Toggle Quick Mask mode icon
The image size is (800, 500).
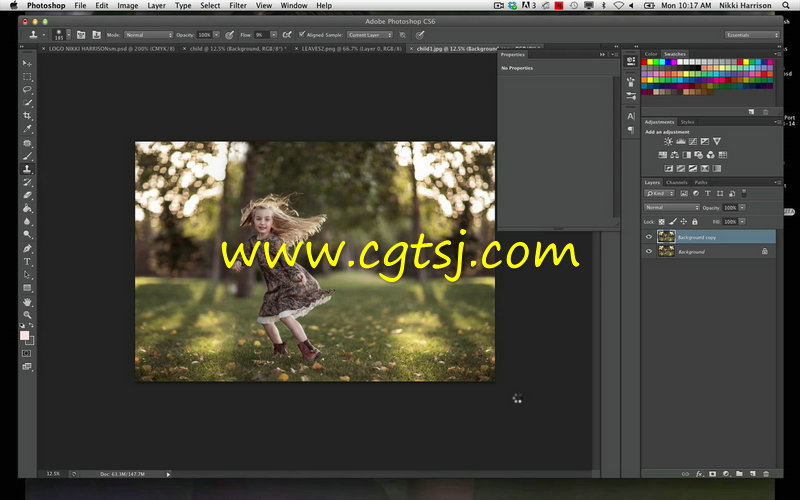coord(27,353)
